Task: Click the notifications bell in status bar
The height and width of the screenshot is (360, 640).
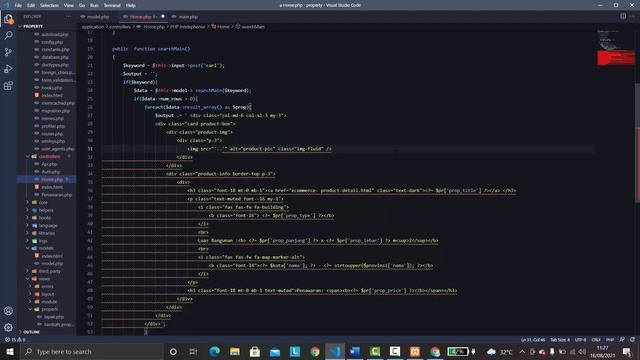Action: (632, 340)
